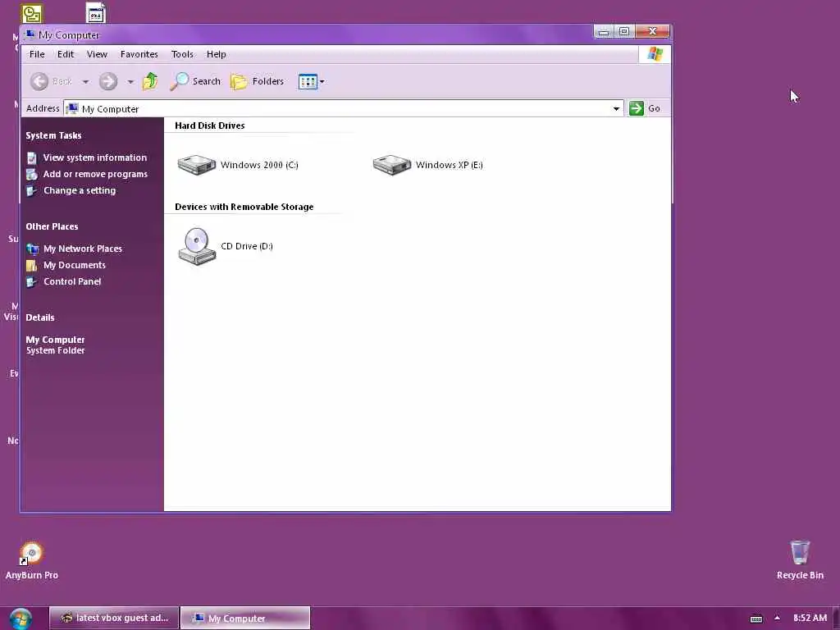This screenshot has width=840, height=630.
Task: Open the Help menu
Action: pos(217,54)
